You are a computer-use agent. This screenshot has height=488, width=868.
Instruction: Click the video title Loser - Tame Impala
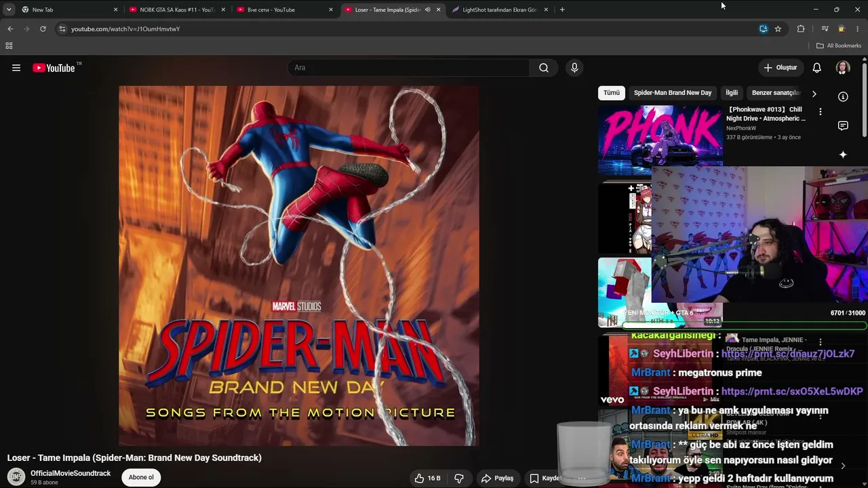pyautogui.click(x=134, y=458)
